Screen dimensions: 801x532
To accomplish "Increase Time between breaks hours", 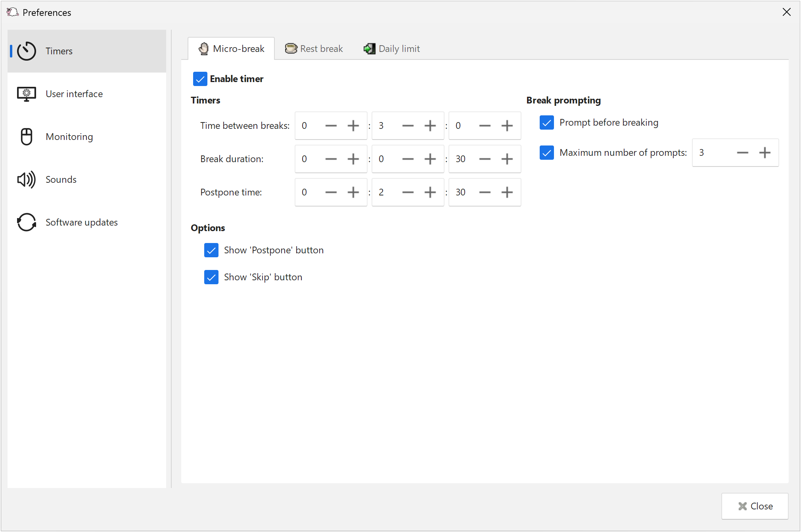I will point(353,126).
